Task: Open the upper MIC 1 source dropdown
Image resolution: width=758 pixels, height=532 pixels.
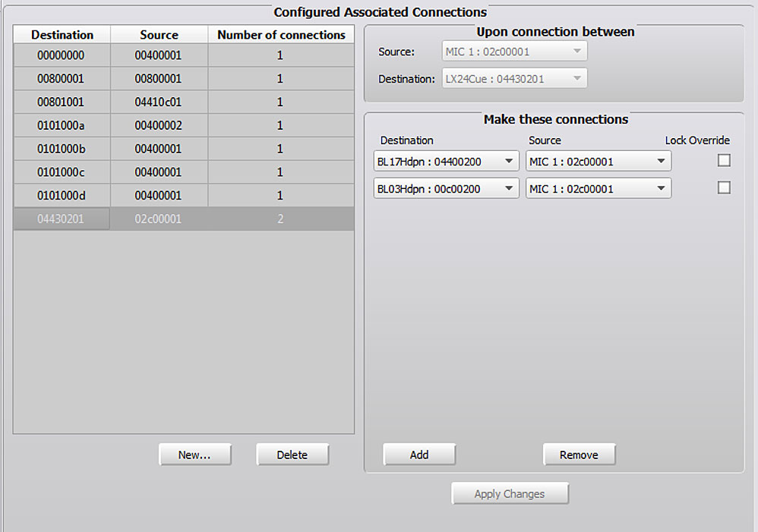Action: (x=514, y=52)
